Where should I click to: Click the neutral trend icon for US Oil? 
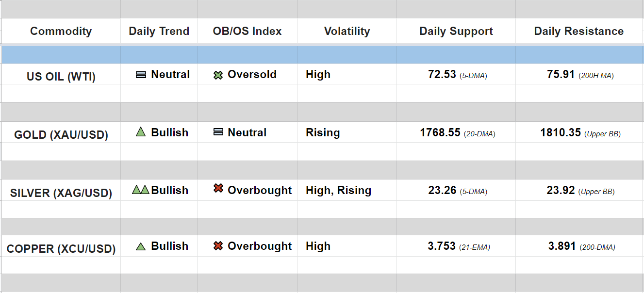pos(141,75)
